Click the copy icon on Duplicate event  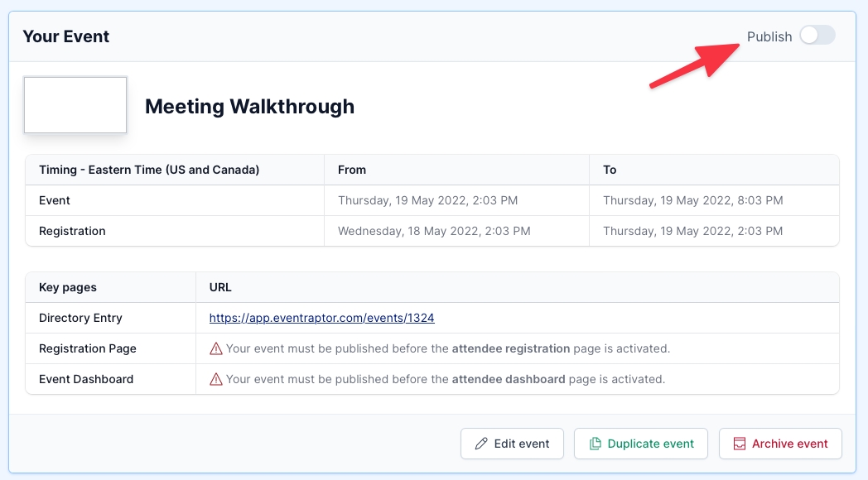[x=595, y=444]
